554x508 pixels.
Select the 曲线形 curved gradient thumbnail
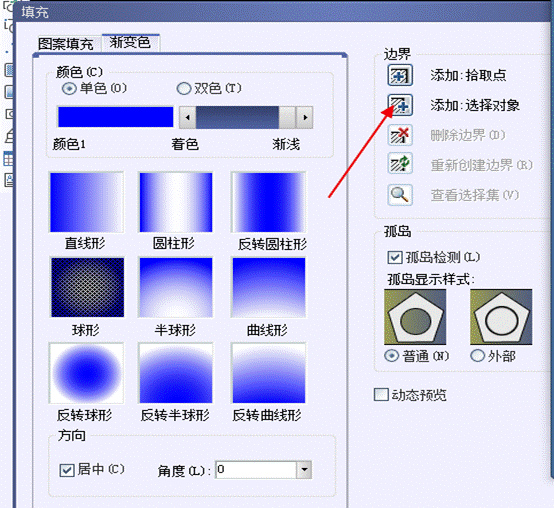[x=269, y=287]
